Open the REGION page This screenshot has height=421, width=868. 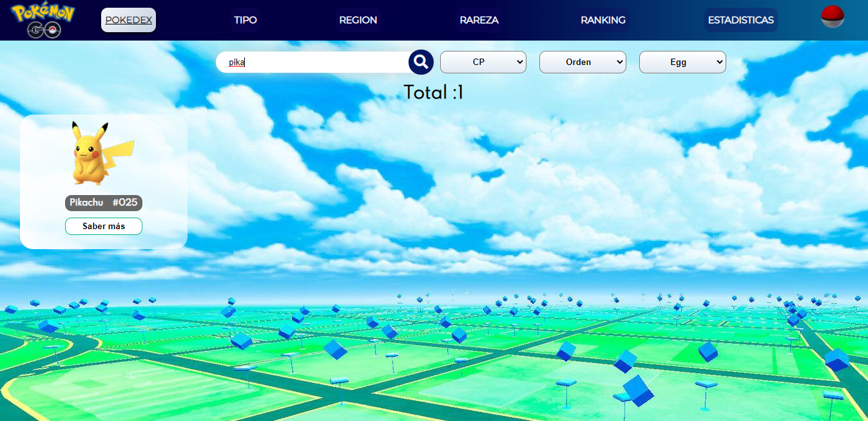point(358,20)
